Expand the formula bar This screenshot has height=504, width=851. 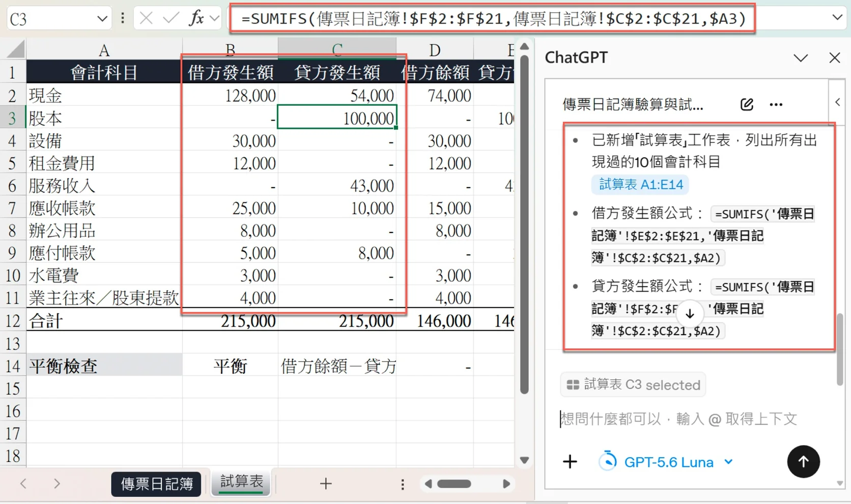[837, 18]
